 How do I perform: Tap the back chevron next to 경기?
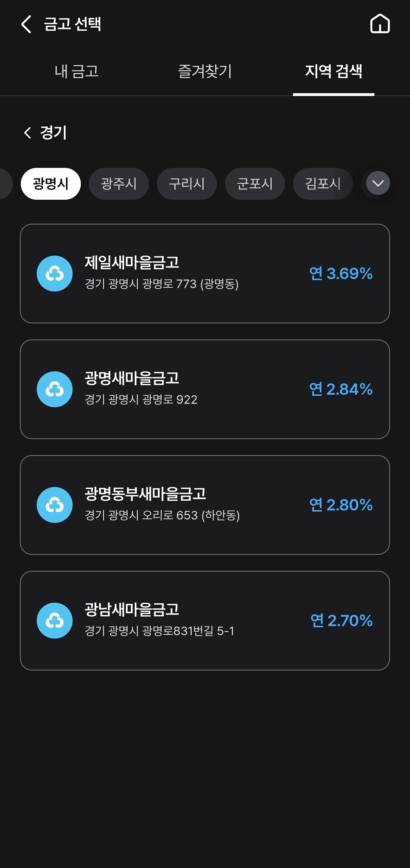[28, 133]
